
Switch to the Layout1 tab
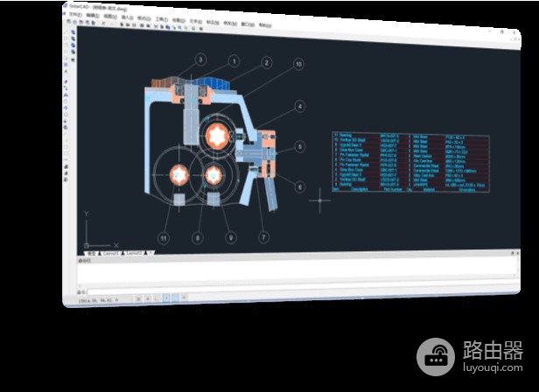click(111, 254)
